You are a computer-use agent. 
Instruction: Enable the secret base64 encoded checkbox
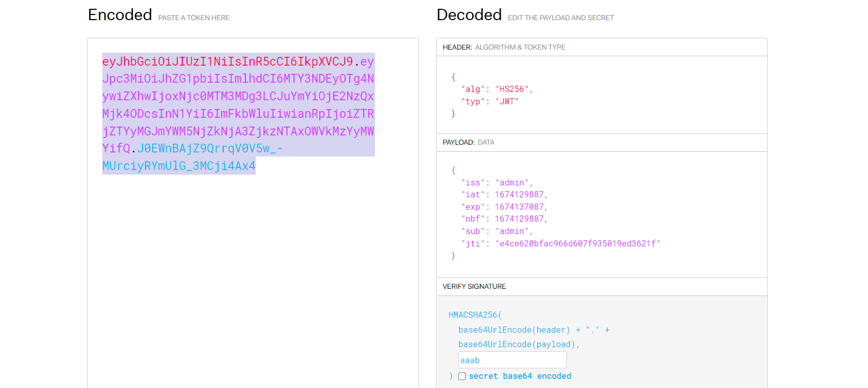tap(462, 376)
